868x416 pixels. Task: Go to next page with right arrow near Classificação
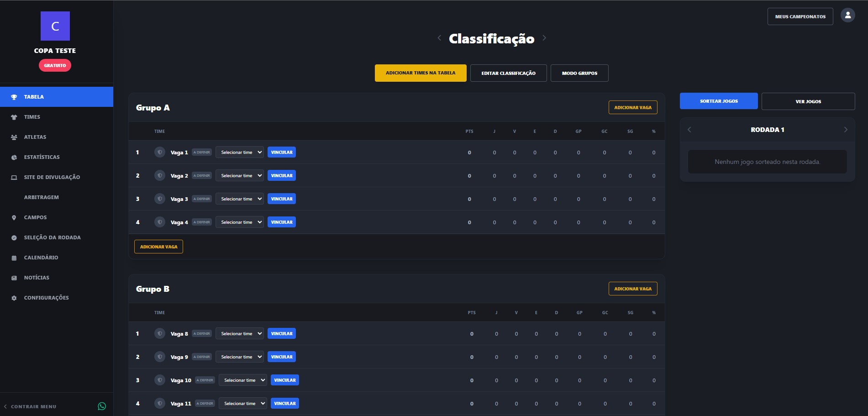[x=544, y=38]
